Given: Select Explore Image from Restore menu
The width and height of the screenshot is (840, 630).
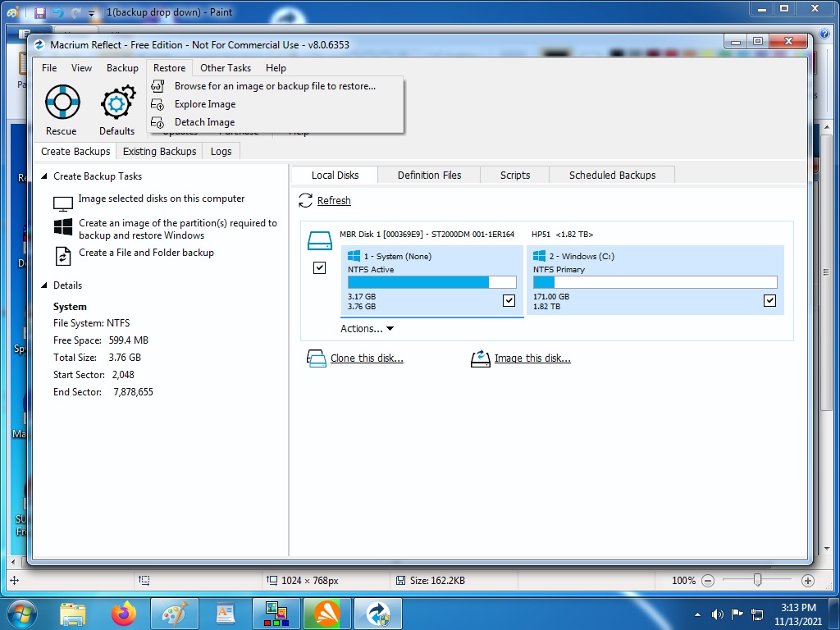Looking at the screenshot, I should click(276, 104).
